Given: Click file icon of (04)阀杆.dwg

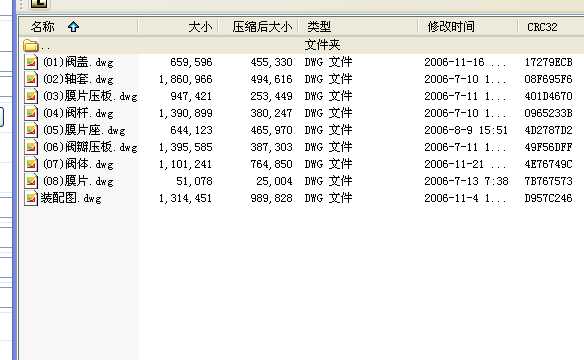Looking at the screenshot, I should pyautogui.click(x=31, y=113).
